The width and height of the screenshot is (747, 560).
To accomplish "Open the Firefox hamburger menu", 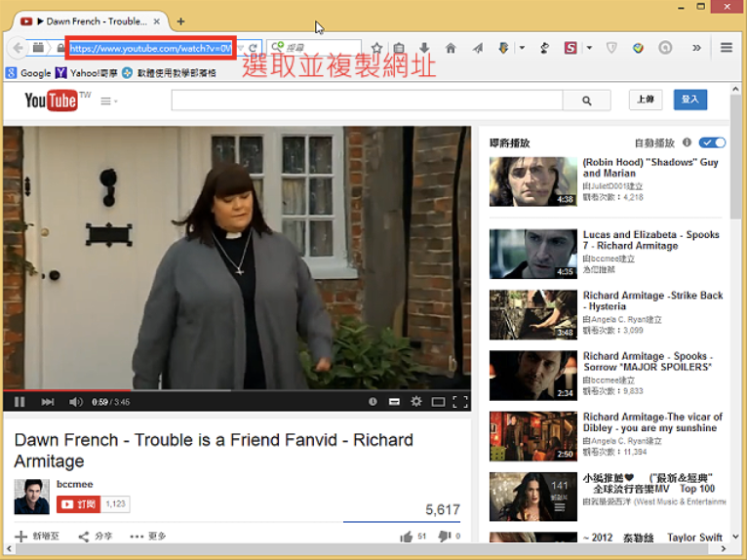I will coord(727,48).
